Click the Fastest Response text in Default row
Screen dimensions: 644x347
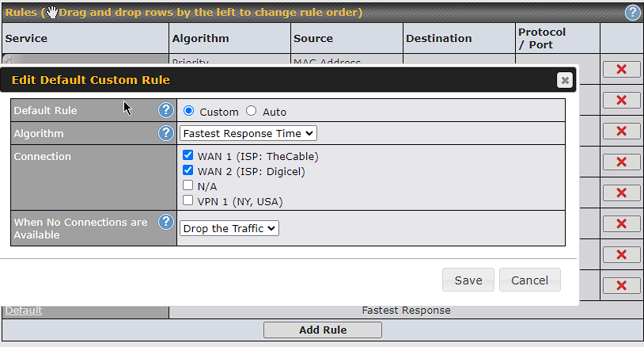(x=406, y=311)
